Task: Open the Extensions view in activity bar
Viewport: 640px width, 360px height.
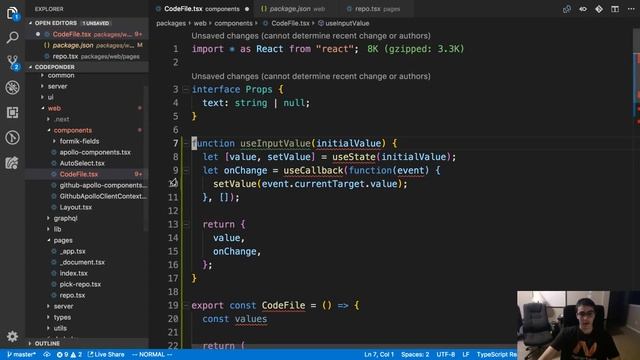Action: [x=12, y=112]
